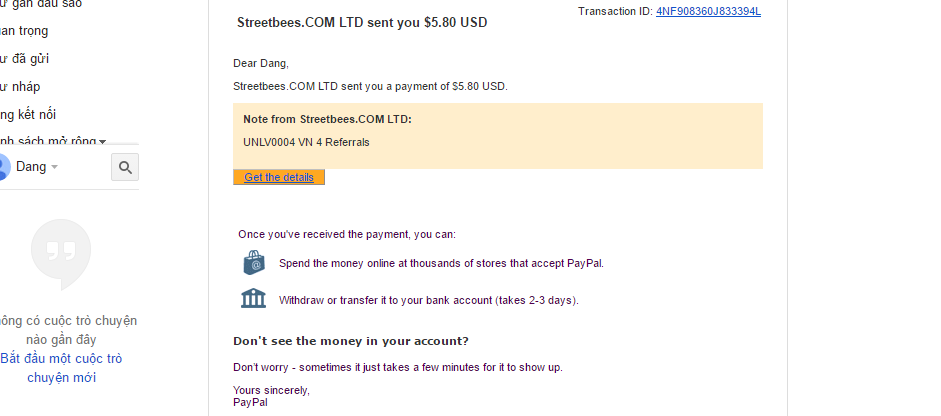
Task: Click the Hangouts quotation mark bubble icon
Action: click(61, 254)
